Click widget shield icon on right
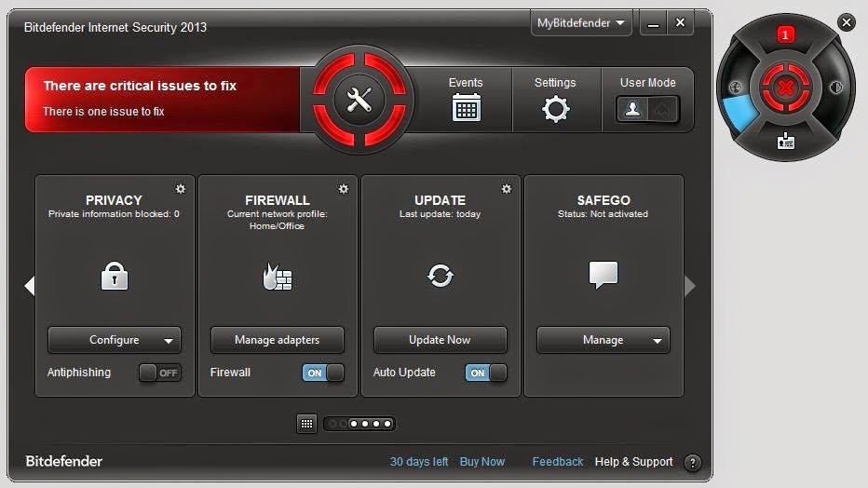This screenshot has width=868, height=488. (836, 87)
